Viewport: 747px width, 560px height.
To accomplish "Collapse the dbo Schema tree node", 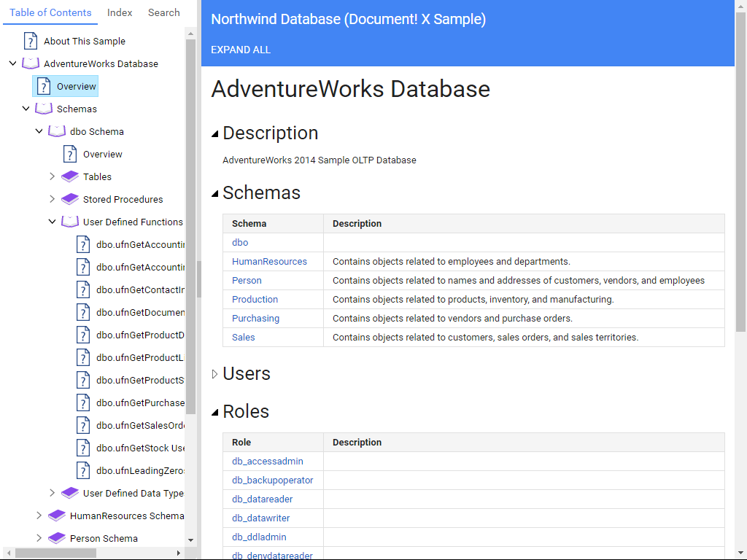I will point(39,131).
